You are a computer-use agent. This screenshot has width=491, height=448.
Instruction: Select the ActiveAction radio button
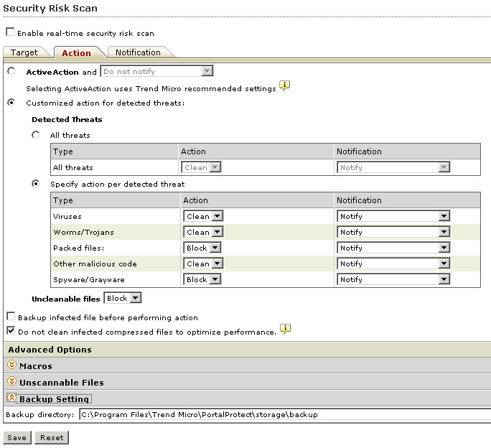click(11, 72)
